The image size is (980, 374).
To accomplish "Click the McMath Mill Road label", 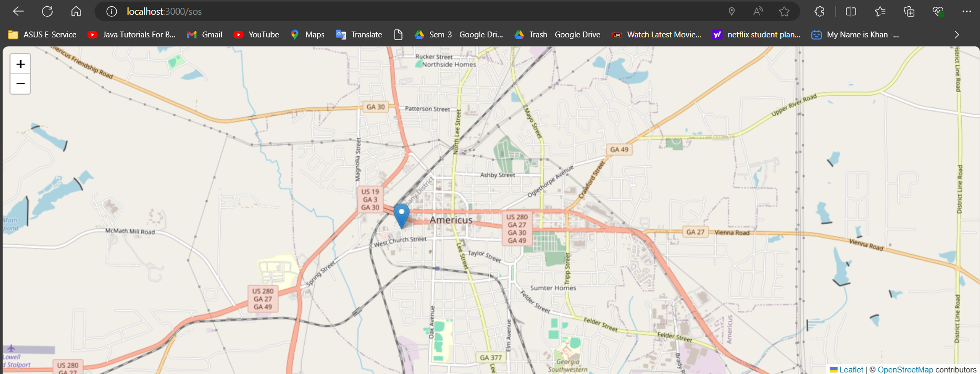I will [130, 231].
